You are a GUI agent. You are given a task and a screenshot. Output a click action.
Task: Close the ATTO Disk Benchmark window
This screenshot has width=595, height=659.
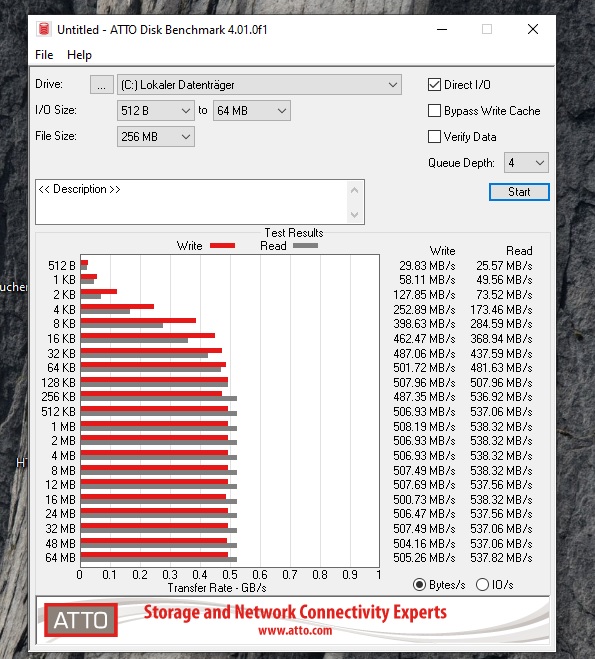tap(533, 29)
